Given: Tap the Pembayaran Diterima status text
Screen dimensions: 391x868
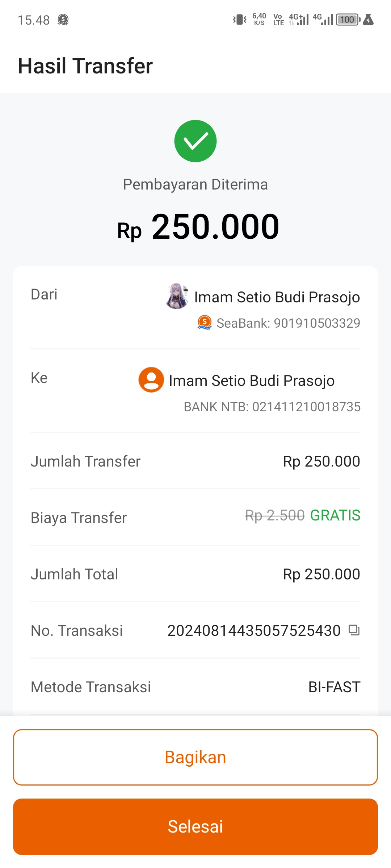Looking at the screenshot, I should click(195, 184).
